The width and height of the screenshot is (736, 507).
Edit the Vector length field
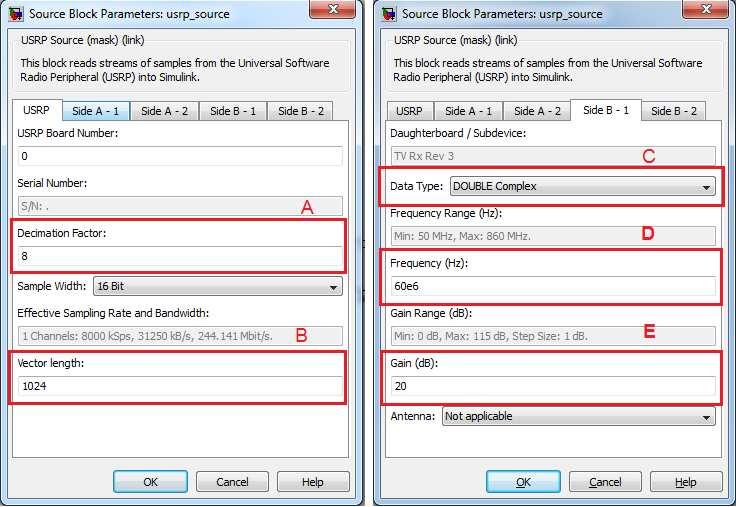180,386
